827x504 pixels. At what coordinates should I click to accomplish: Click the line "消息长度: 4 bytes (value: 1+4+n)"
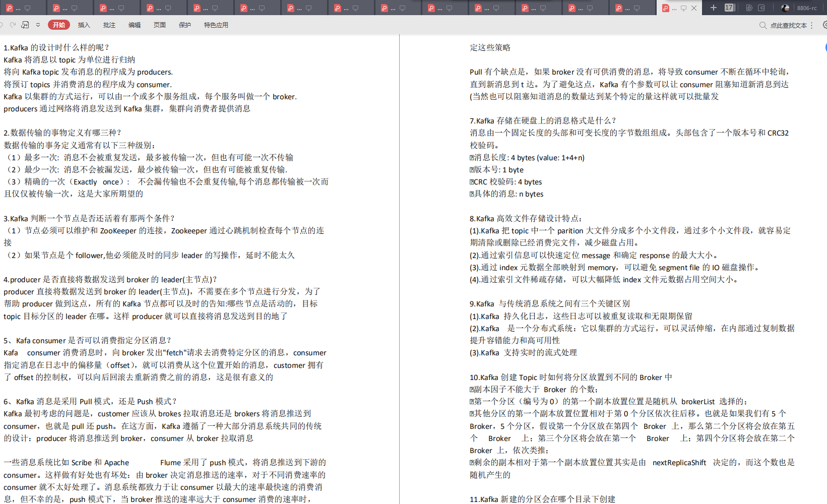coord(527,157)
